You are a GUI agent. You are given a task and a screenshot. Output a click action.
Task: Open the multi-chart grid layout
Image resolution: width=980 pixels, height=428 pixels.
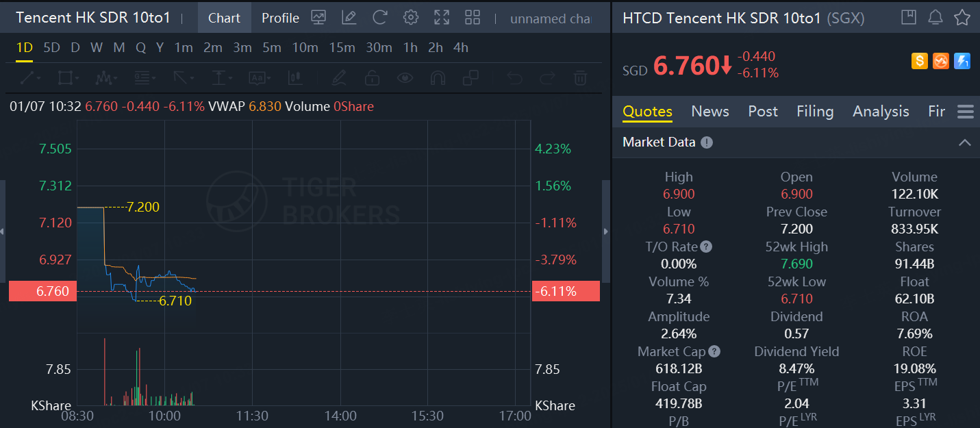tap(473, 18)
